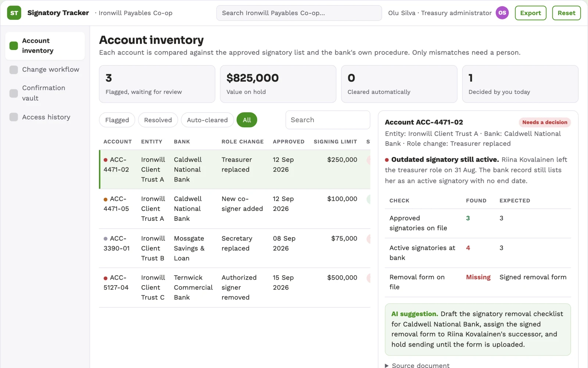Click the Decided by you today card
Image resolution: width=588 pixels, height=368 pixels.
(x=520, y=84)
